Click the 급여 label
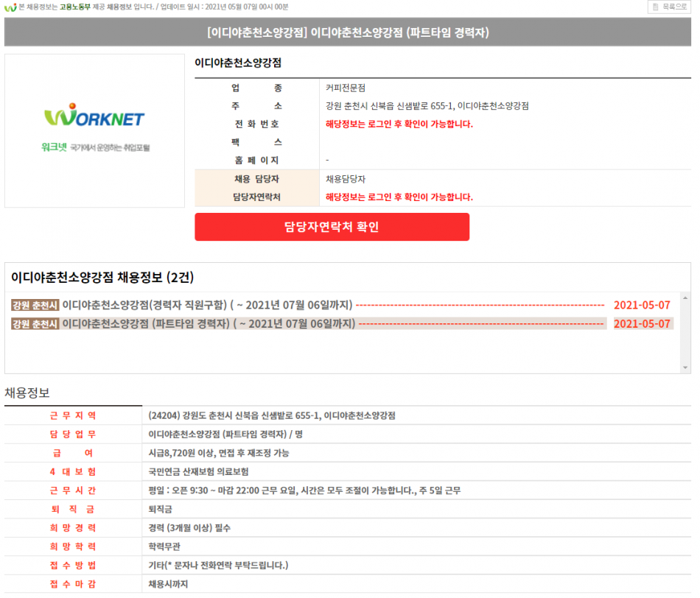The width and height of the screenshot is (700, 598). (x=73, y=454)
